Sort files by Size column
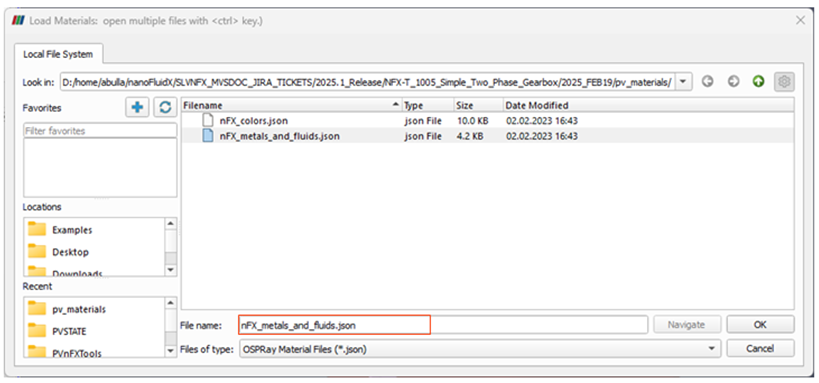The image size is (819, 383). [x=478, y=106]
